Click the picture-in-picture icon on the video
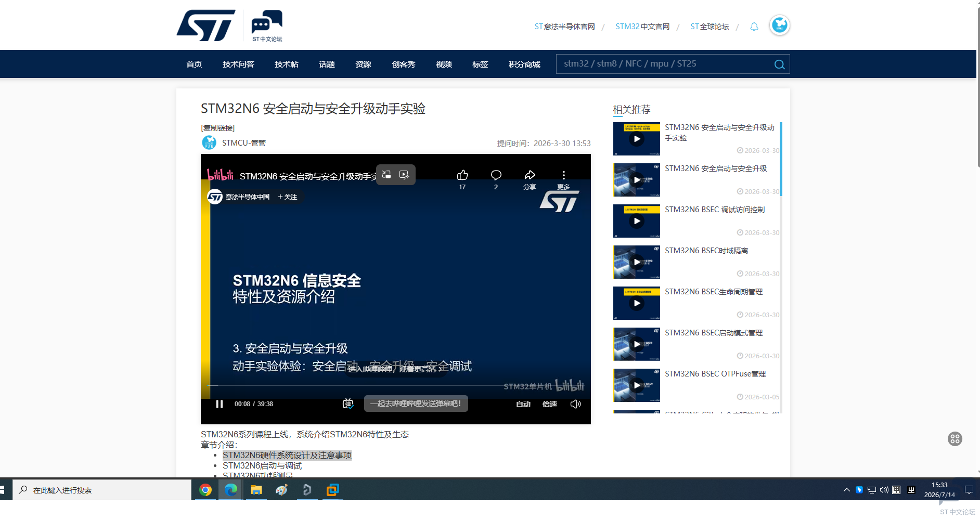The height and width of the screenshot is (520, 980). click(386, 175)
